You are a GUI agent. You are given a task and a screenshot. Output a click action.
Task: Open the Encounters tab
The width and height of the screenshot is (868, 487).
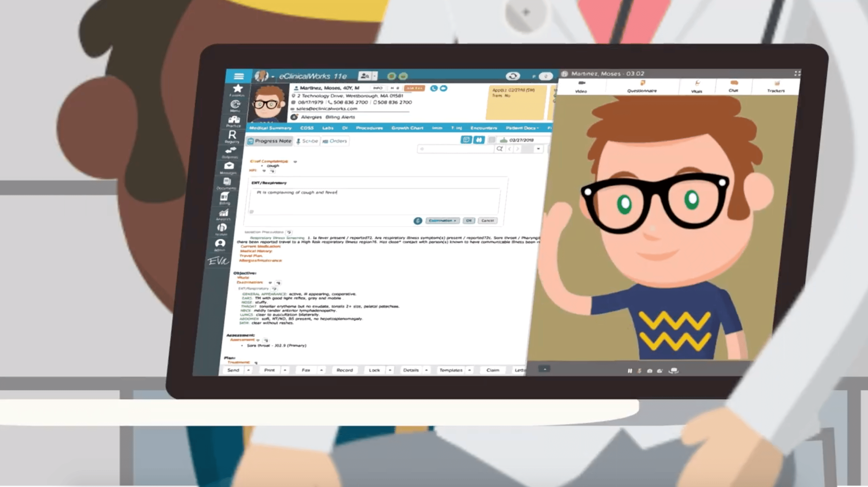pyautogui.click(x=483, y=128)
